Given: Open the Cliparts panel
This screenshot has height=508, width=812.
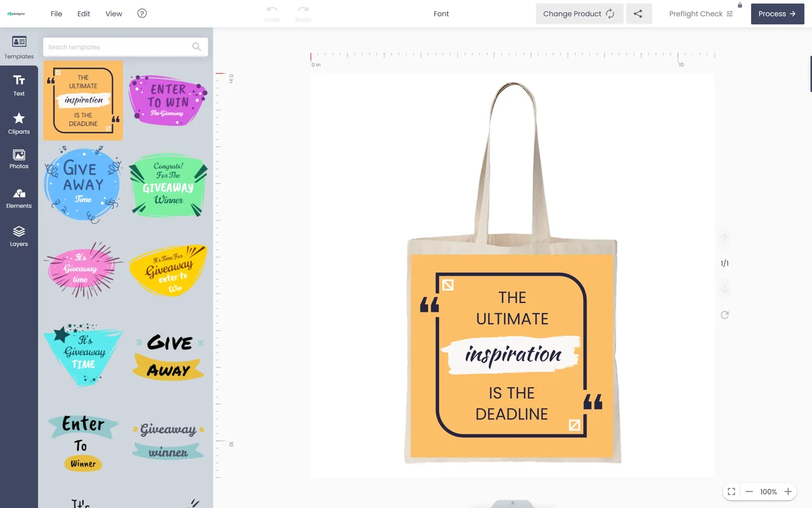Looking at the screenshot, I should [x=19, y=123].
